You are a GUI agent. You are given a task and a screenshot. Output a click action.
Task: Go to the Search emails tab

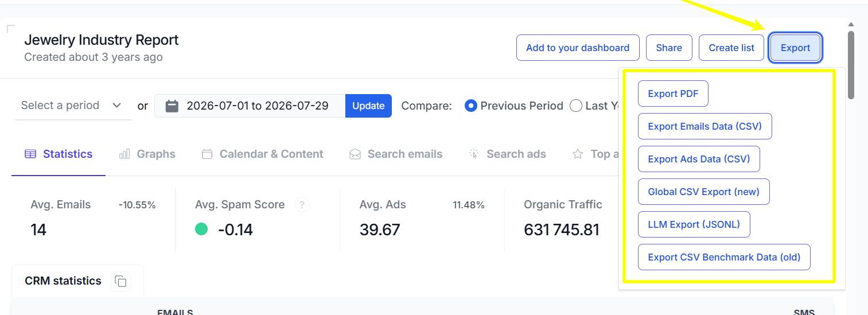pos(396,154)
